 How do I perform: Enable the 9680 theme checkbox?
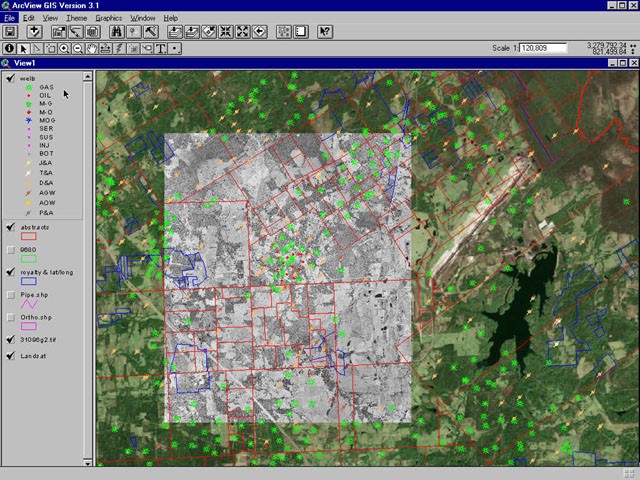coord(10,250)
